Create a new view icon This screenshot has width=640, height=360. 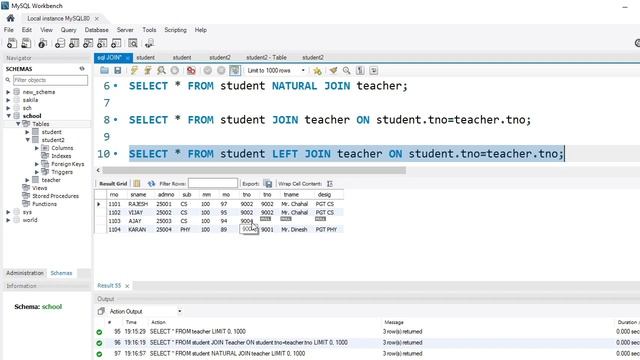coord(88,43)
